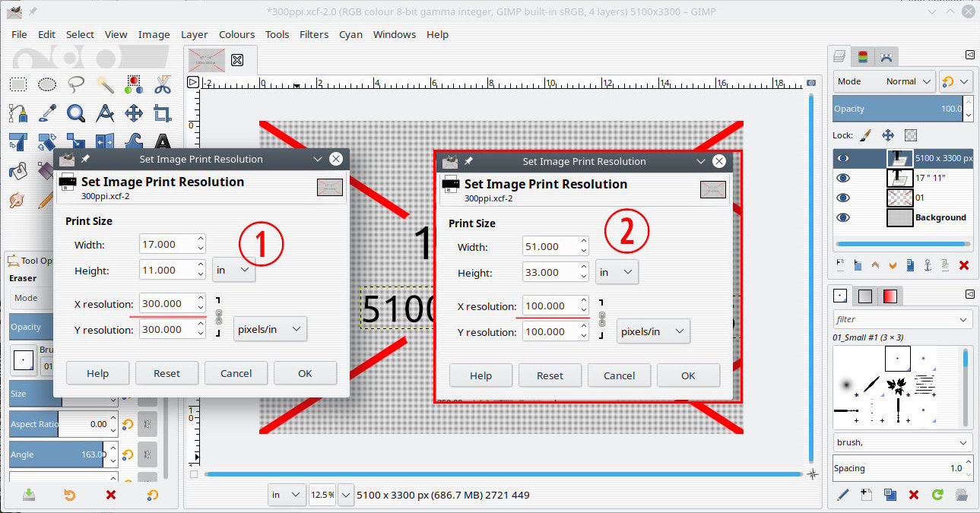The width and height of the screenshot is (980, 513).
Task: Open the Colours menu
Action: click(236, 34)
